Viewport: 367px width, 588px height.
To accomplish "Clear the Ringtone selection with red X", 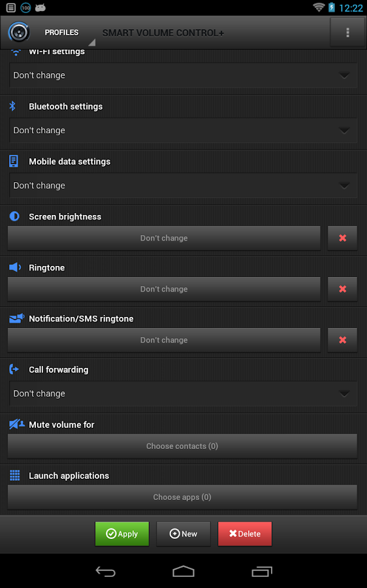I will point(342,289).
